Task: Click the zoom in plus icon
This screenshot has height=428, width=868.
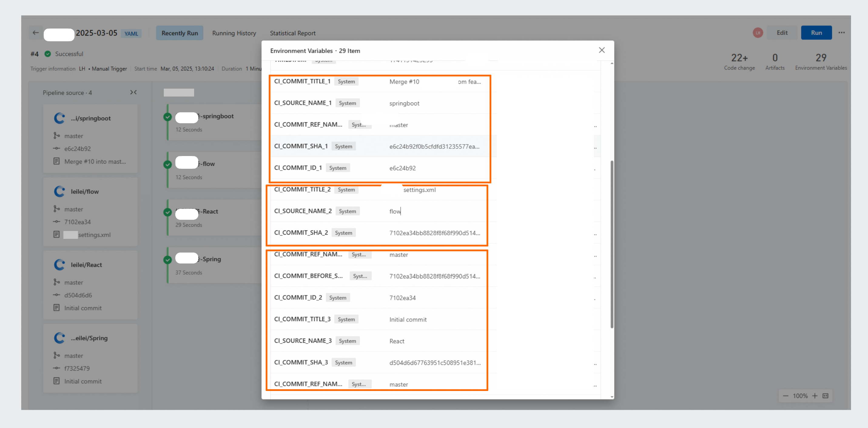Action: (x=815, y=396)
